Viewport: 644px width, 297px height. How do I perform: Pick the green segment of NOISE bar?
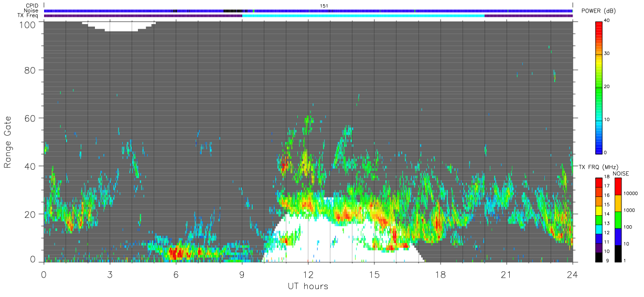[618, 220]
